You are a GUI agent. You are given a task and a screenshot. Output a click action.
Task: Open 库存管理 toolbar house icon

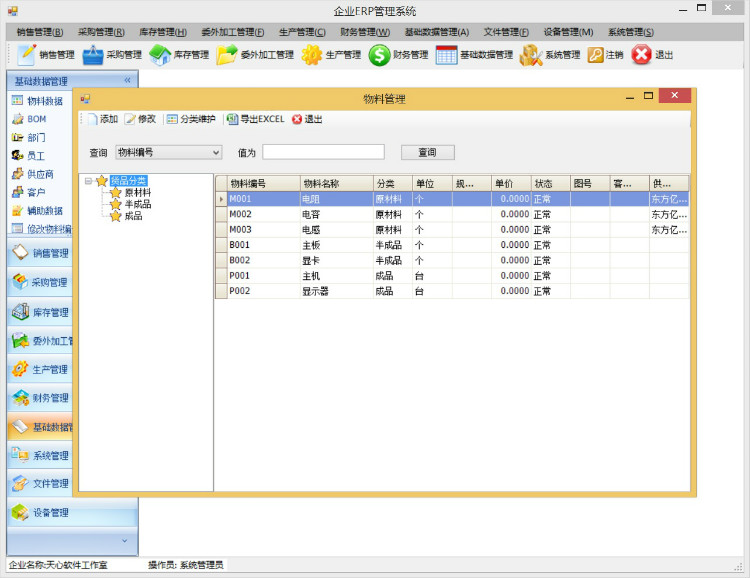(x=160, y=55)
